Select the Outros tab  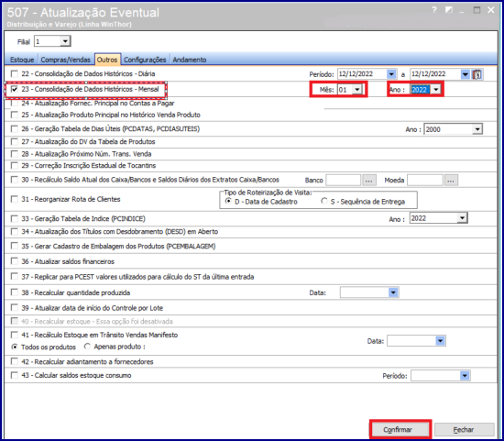point(107,60)
